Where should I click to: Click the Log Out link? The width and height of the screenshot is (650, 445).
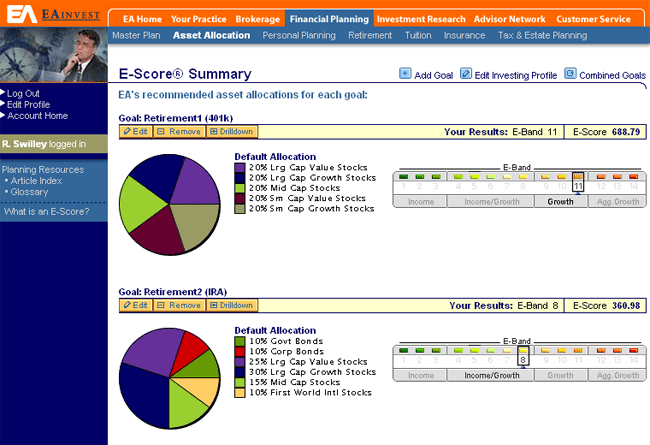pyautogui.click(x=23, y=93)
